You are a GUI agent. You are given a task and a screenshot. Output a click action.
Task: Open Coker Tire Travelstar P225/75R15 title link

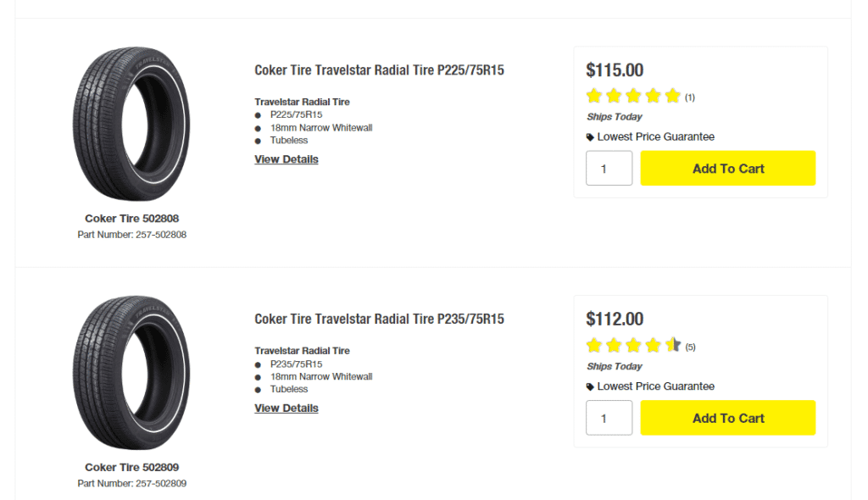(x=379, y=70)
